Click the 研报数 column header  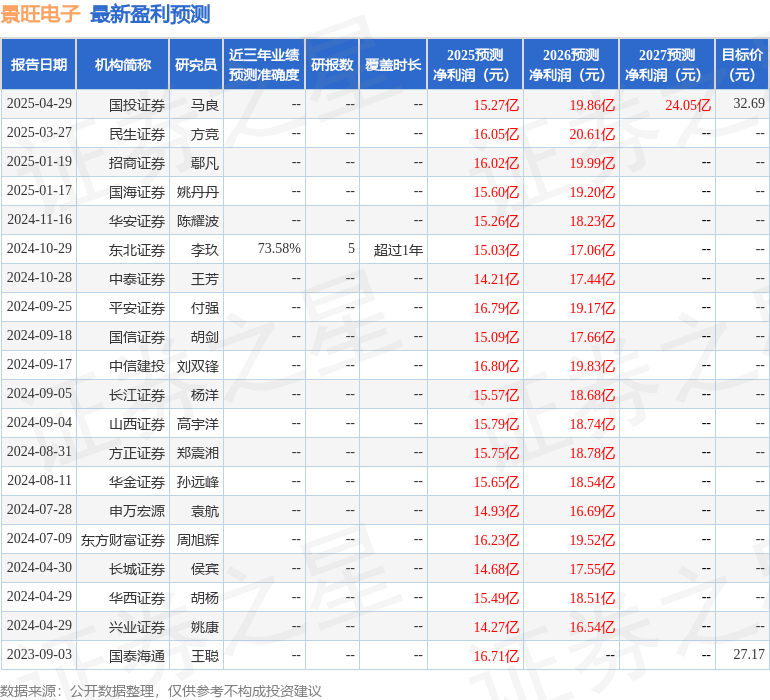point(332,65)
